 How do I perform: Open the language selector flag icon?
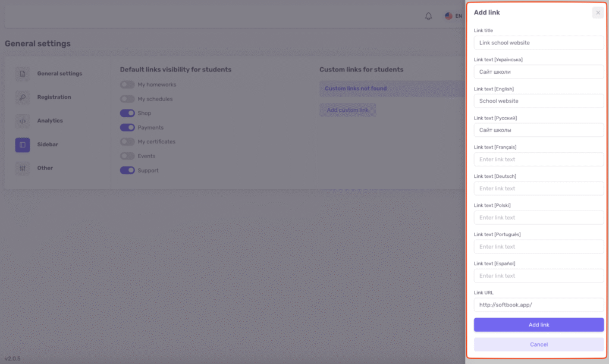pyautogui.click(x=448, y=16)
